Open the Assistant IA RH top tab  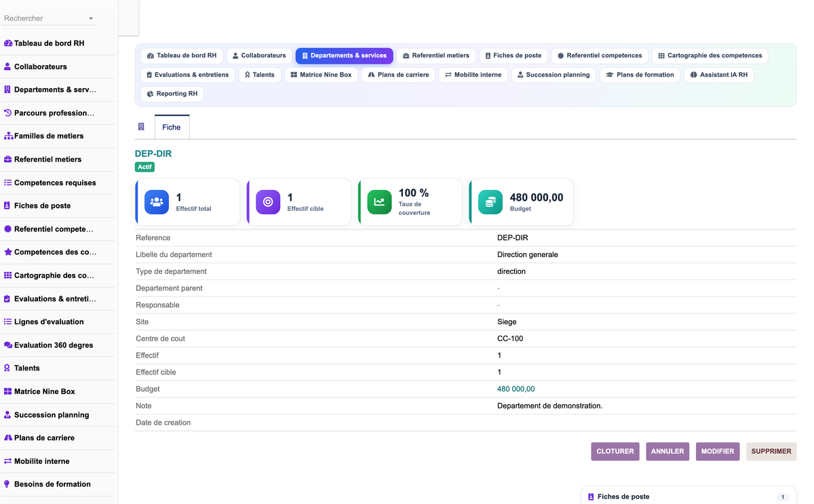tap(719, 75)
